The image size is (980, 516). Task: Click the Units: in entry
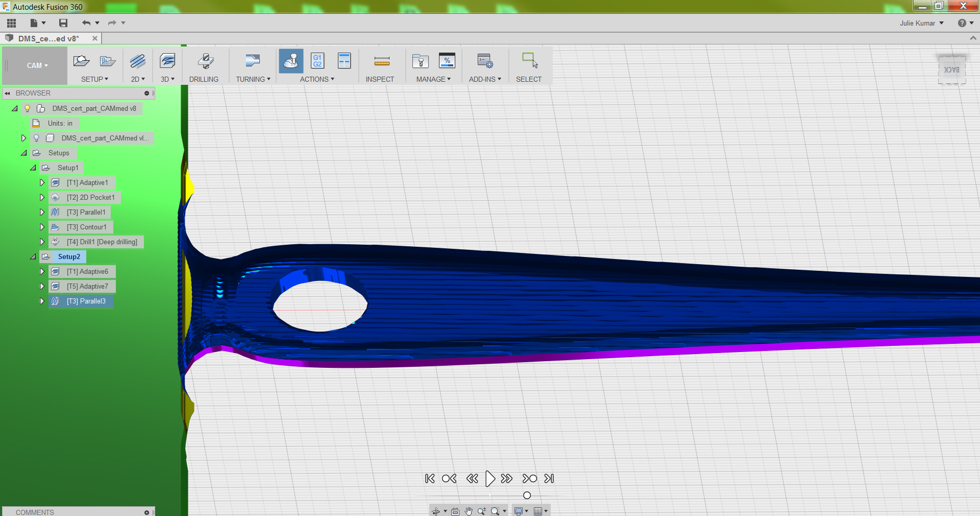tap(60, 123)
